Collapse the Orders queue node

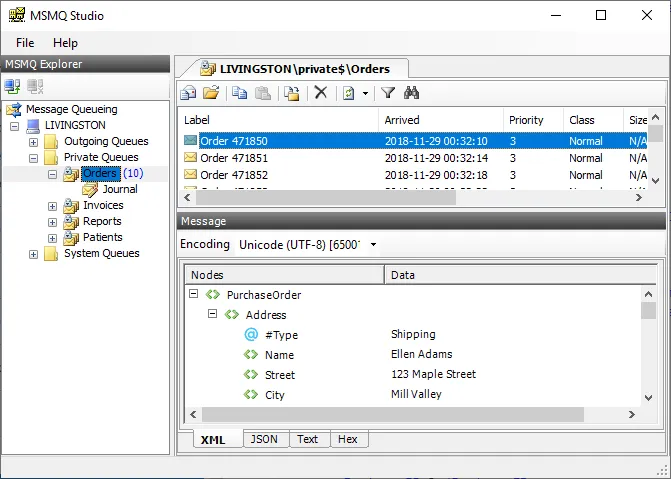[x=52, y=174]
